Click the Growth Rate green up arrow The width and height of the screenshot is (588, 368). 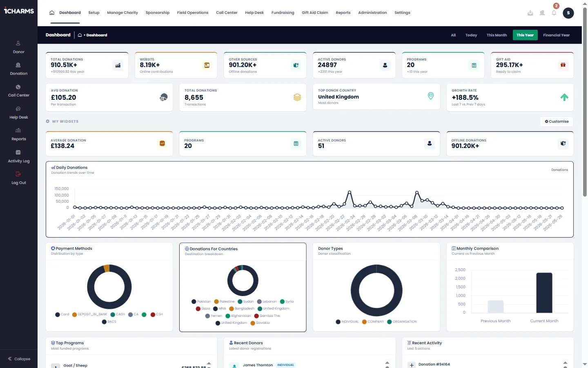pos(564,97)
